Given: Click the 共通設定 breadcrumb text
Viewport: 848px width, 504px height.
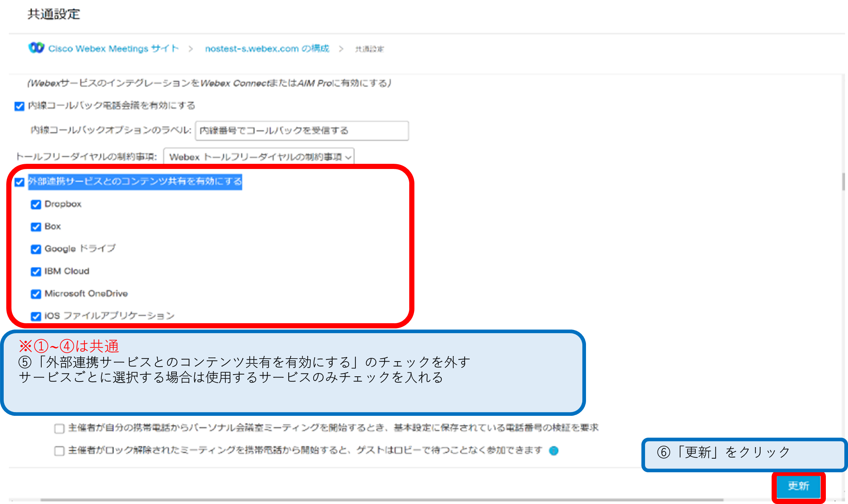Looking at the screenshot, I should pos(369,49).
